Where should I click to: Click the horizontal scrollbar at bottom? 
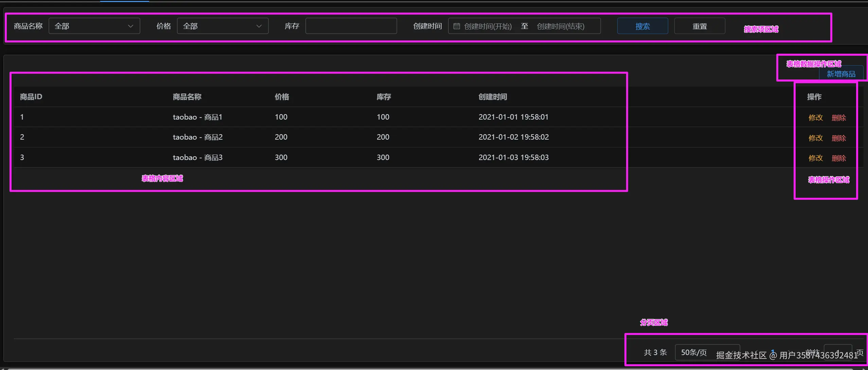coord(431,368)
